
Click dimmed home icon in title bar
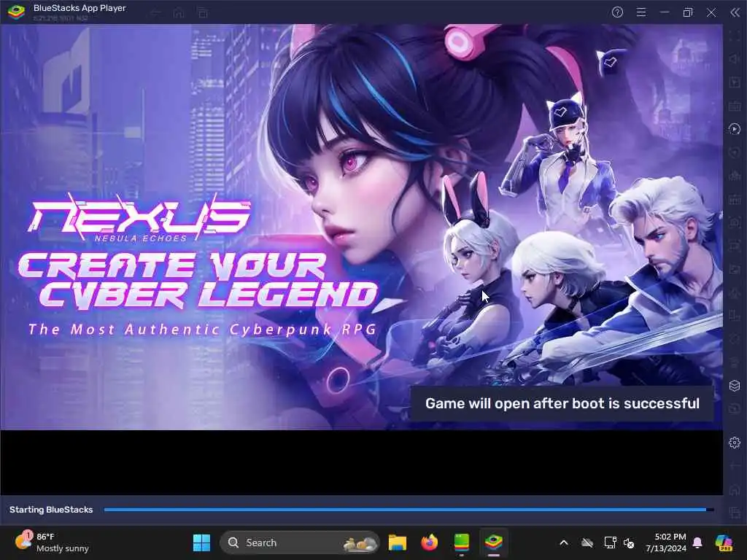click(x=179, y=13)
